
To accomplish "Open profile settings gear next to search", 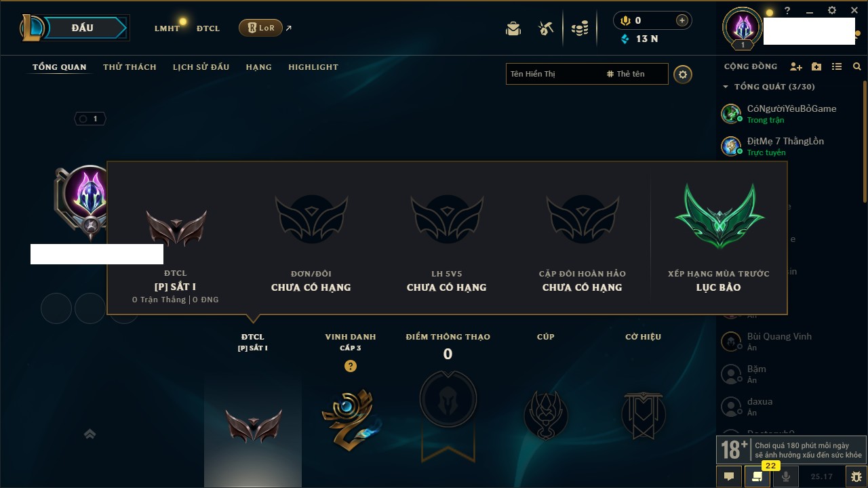I will pos(683,75).
